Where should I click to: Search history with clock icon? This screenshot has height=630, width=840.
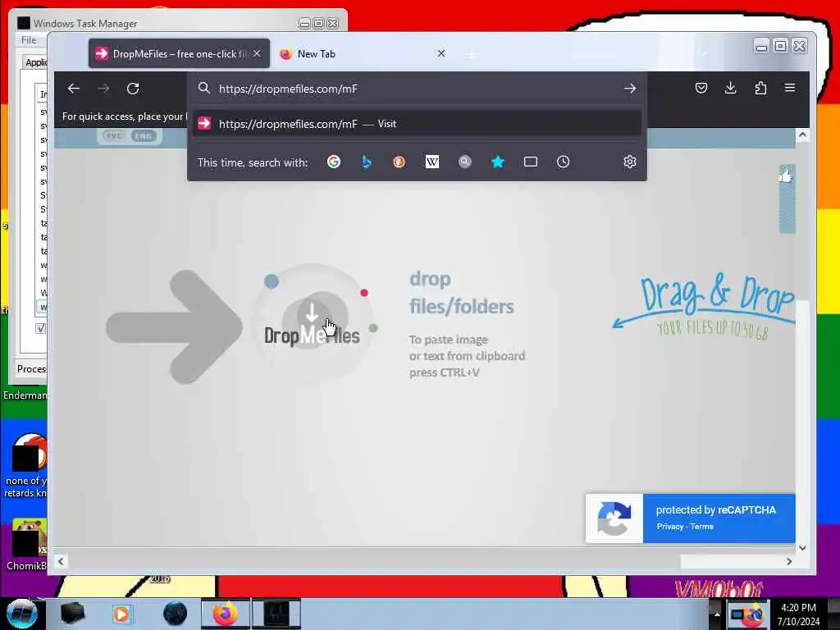tap(563, 162)
